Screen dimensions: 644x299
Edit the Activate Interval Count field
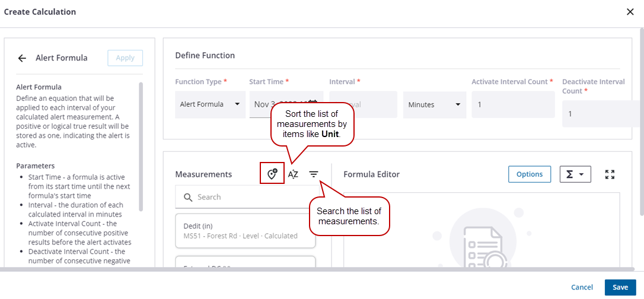[512, 104]
